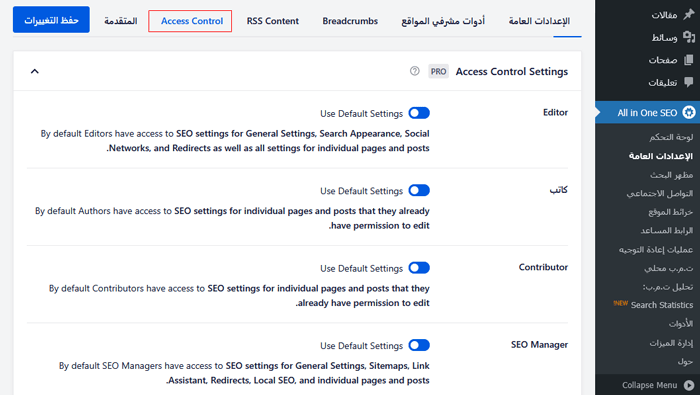The height and width of the screenshot is (395, 700).
Task: Click the pin icon beside مقالات
Action: (689, 15)
